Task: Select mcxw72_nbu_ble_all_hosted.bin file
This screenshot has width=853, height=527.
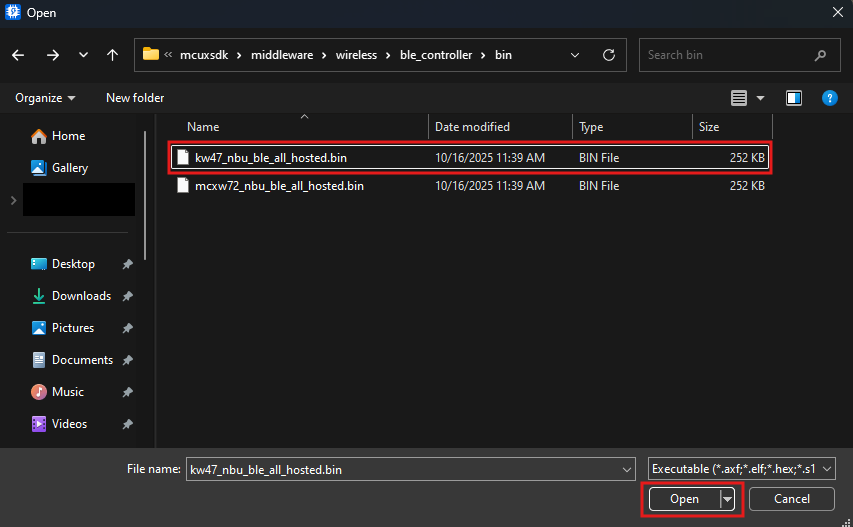Action: (x=278, y=186)
